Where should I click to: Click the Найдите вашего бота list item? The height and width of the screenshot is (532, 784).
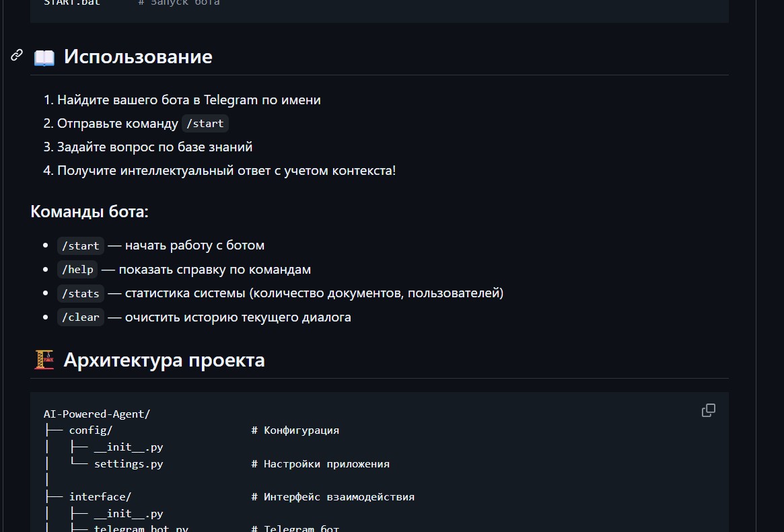188,100
